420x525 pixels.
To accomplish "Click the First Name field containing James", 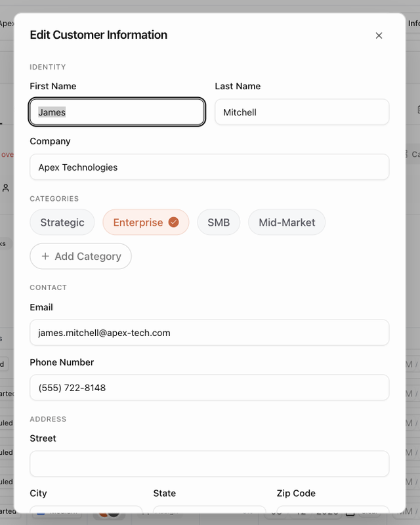I will (x=117, y=112).
